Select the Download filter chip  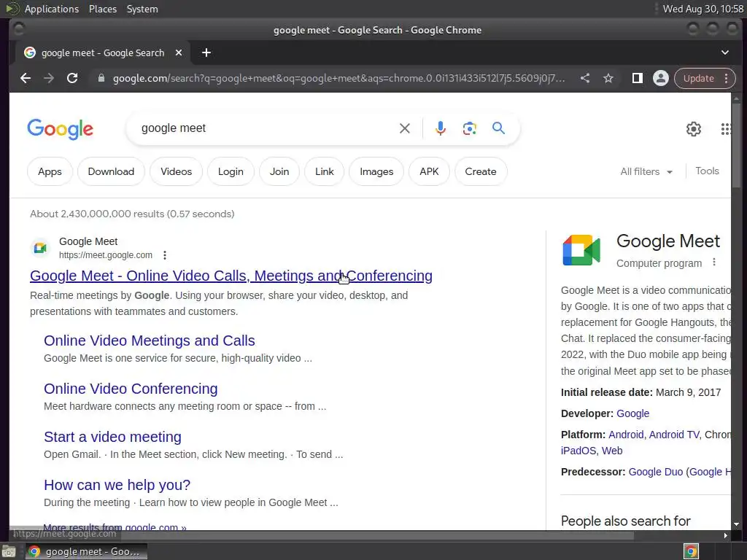(x=111, y=171)
